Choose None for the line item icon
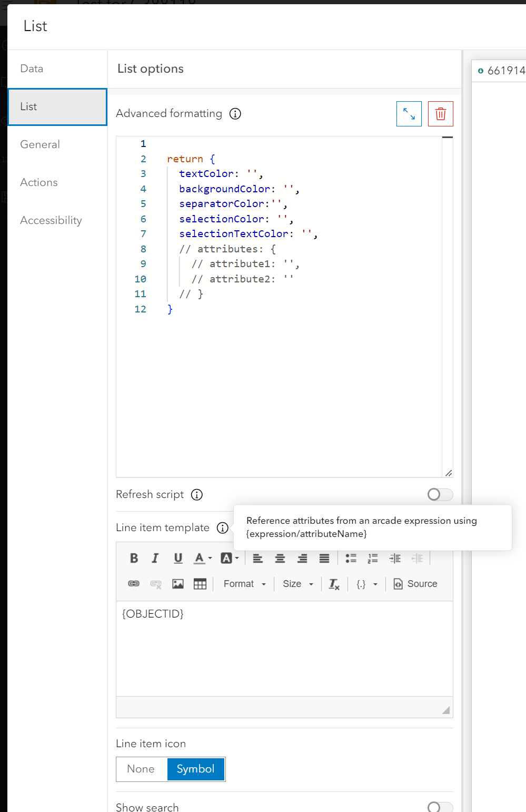The image size is (526, 812). (141, 769)
